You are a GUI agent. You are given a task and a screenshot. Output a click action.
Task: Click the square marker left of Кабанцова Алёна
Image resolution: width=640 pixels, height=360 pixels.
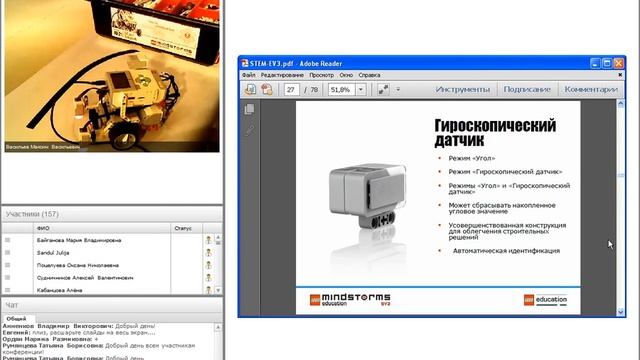7,290
